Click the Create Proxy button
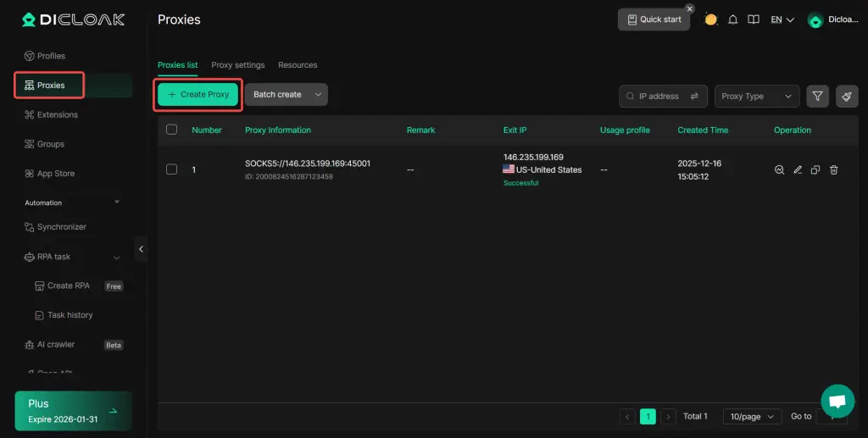The image size is (868, 438). (198, 95)
